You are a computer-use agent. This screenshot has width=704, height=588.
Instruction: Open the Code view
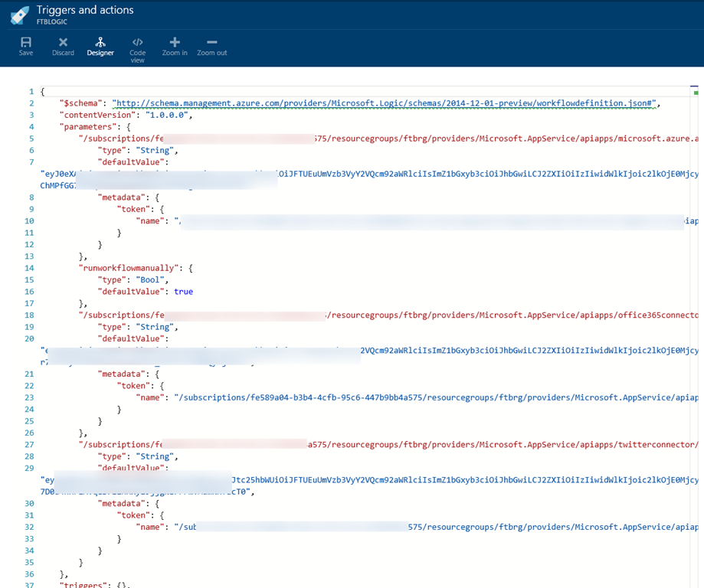point(137,49)
